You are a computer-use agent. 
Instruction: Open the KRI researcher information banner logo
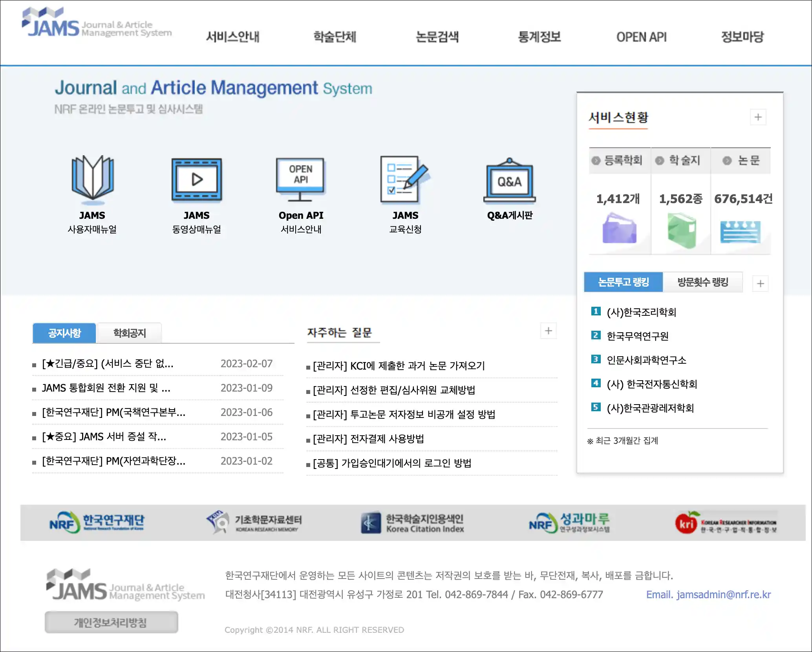pos(726,523)
